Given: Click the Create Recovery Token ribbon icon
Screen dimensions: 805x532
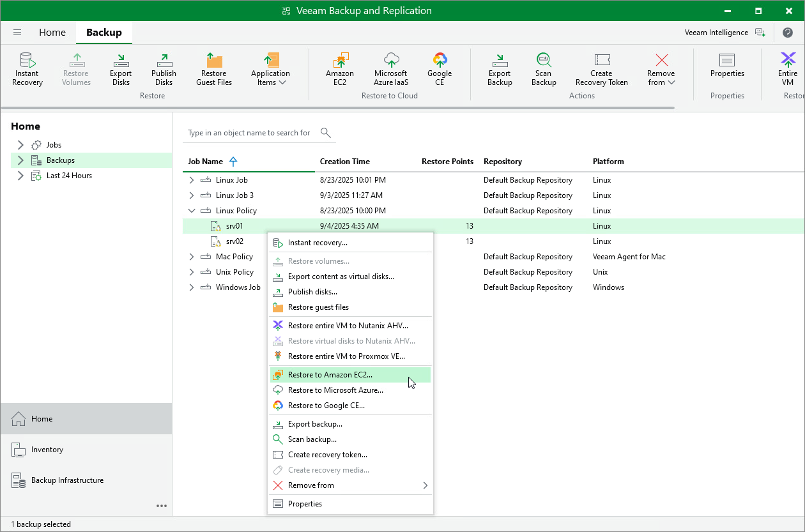Looking at the screenshot, I should click(601, 69).
